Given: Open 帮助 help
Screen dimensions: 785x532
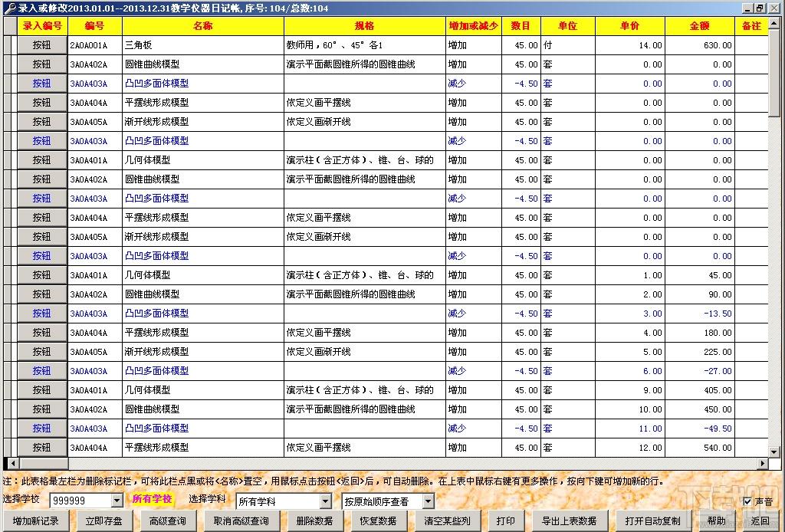Looking at the screenshot, I should pos(717,521).
